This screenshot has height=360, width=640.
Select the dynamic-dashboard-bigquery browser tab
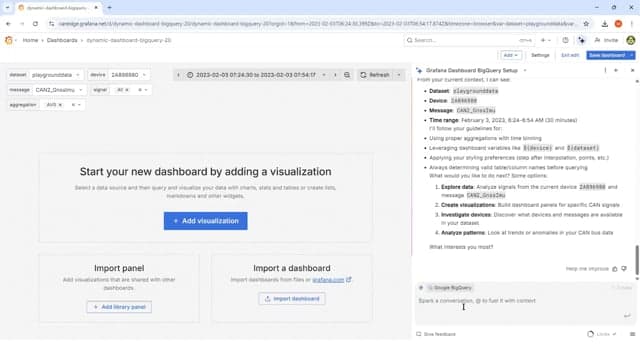[58, 8]
